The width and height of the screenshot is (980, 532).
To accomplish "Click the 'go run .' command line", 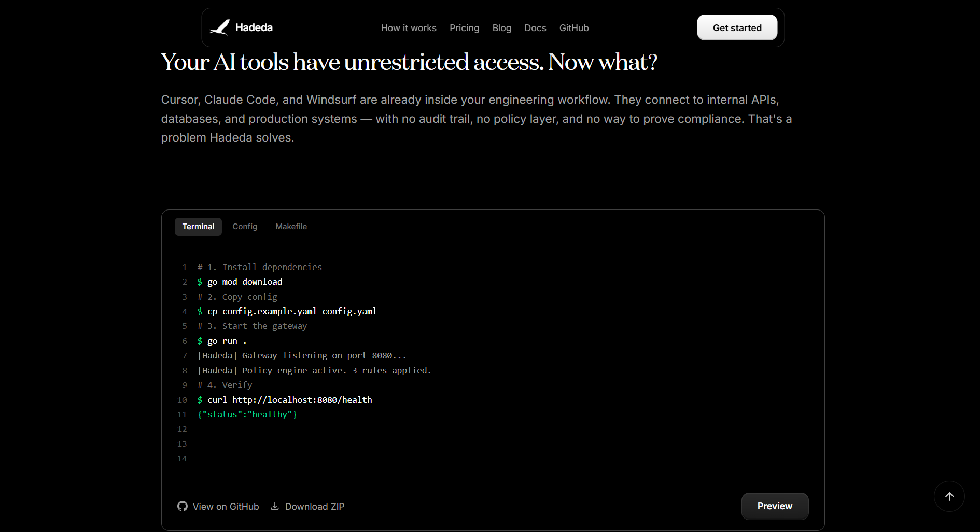I will [x=222, y=341].
